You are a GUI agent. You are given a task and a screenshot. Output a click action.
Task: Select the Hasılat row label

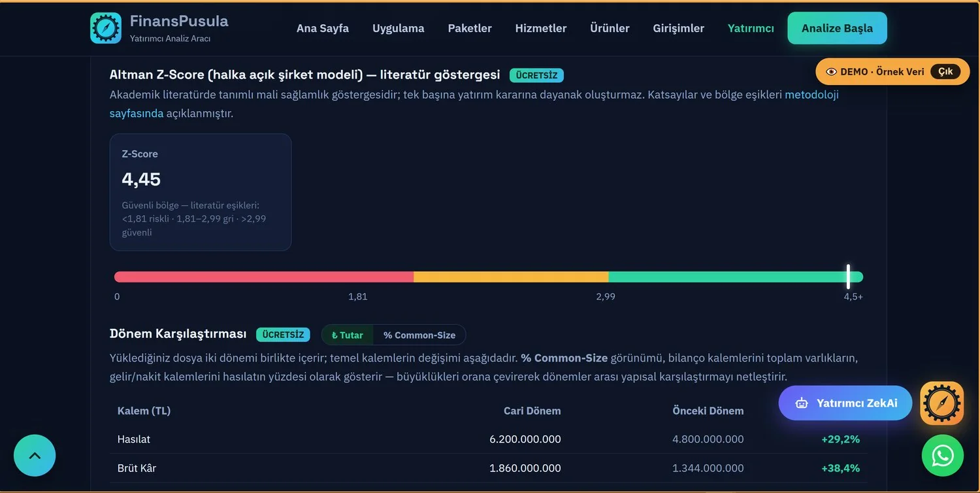click(x=134, y=439)
